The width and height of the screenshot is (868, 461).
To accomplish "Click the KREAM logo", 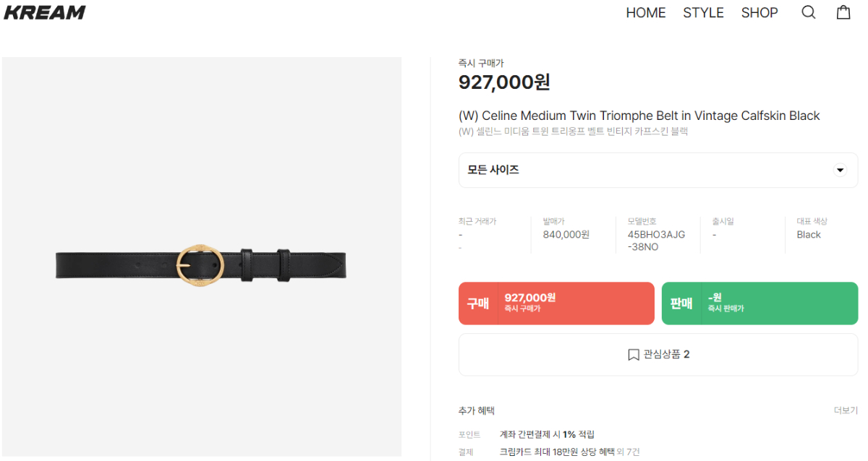I will click(45, 12).
